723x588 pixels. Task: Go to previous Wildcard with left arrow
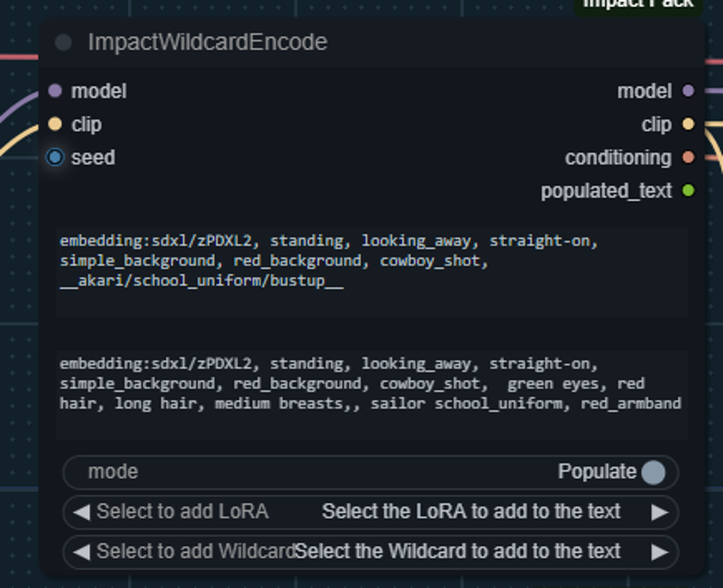(x=81, y=552)
